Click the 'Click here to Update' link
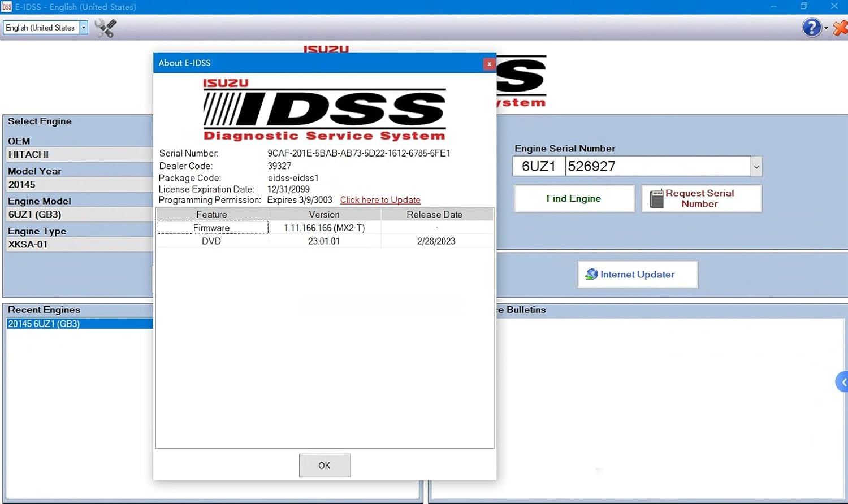The width and height of the screenshot is (848, 504). 380,200
